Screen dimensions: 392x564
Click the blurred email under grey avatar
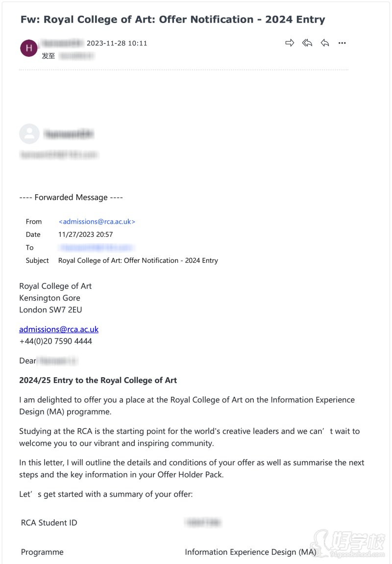coord(59,155)
